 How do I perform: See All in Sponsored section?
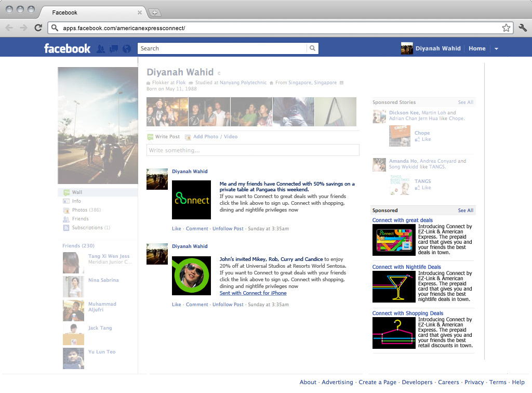point(465,211)
